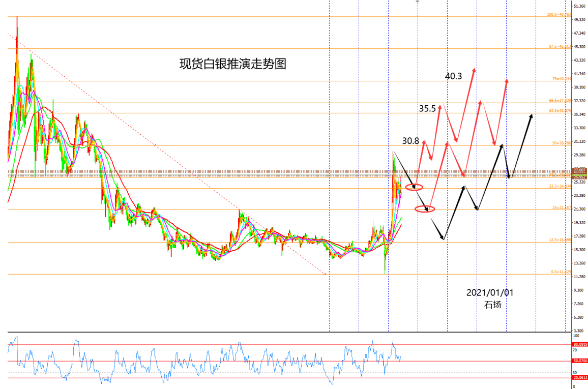Click the 19.320 price axis value
The width and height of the screenshot is (588, 389).
tap(580, 223)
